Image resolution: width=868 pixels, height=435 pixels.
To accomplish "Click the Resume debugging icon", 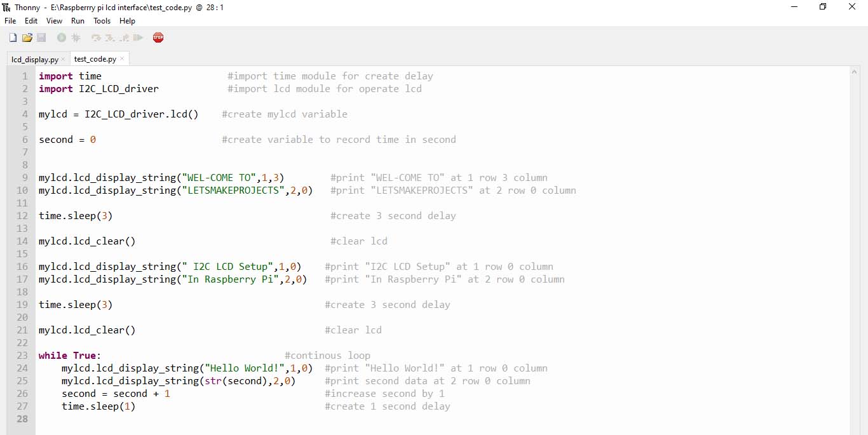I will click(138, 38).
